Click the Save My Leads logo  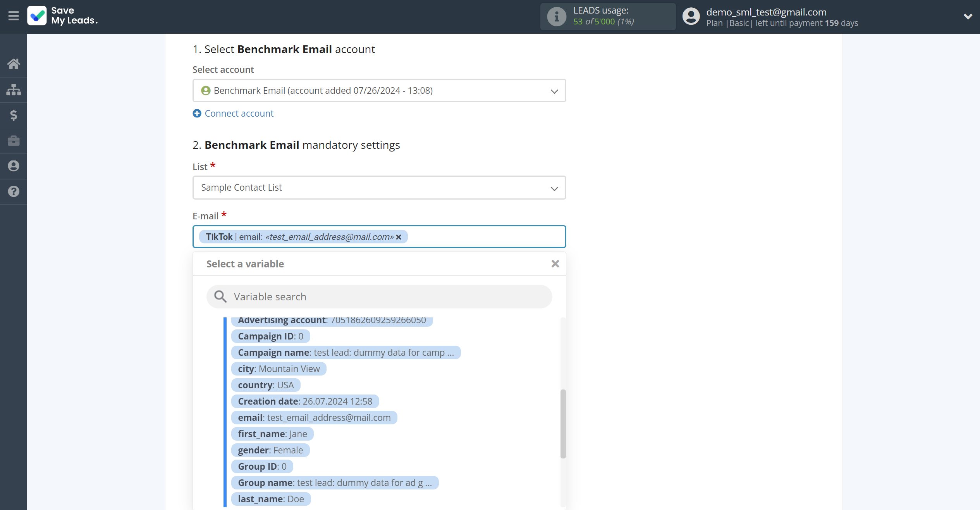pyautogui.click(x=62, y=16)
